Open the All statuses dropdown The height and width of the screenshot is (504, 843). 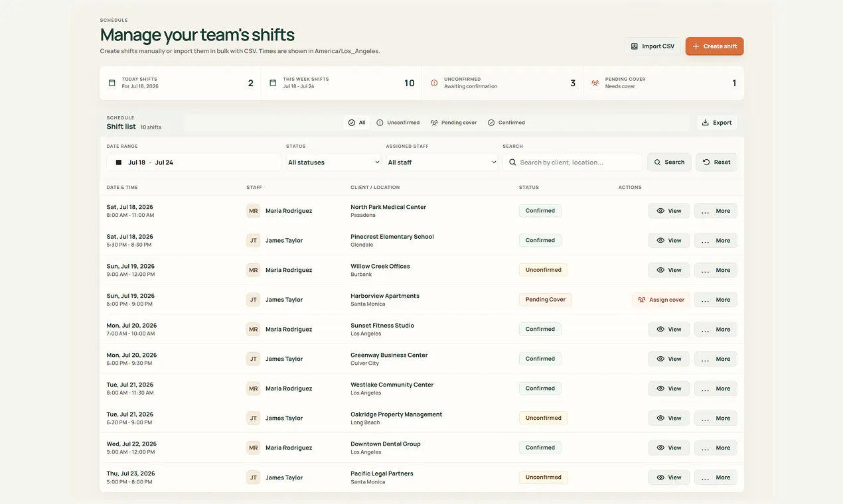334,162
